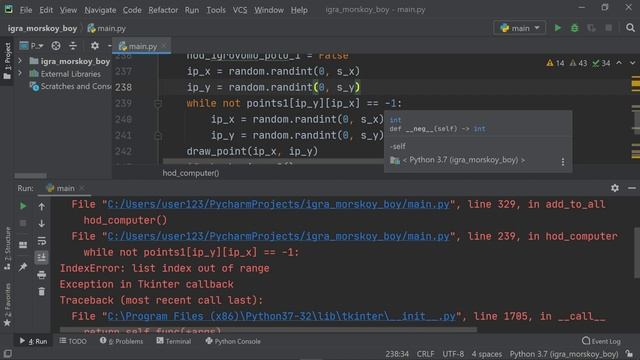Clear all console output trash icon
Screen dimensions: 640x360
[x=42, y=291]
